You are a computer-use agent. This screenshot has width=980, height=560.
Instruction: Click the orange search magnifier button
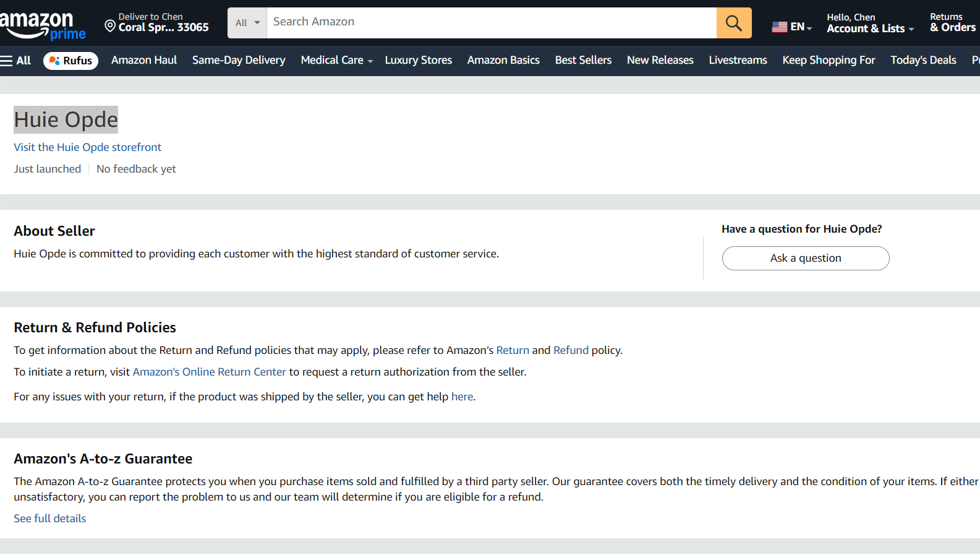coord(734,23)
